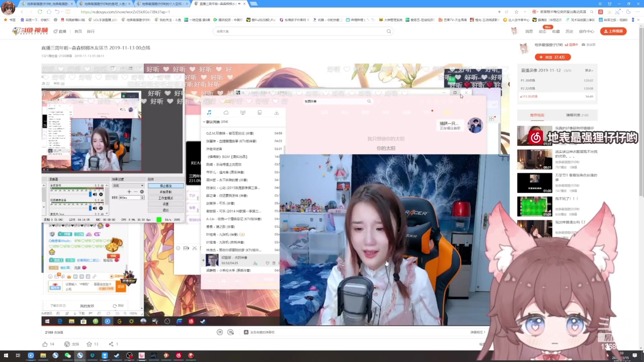
Task: Share video with share icon
Action: coord(111,344)
